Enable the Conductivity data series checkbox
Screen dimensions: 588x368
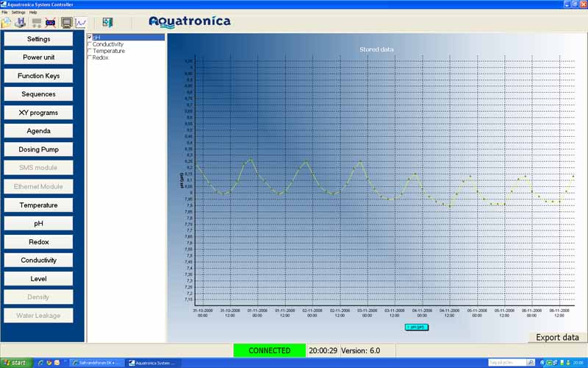coord(90,44)
